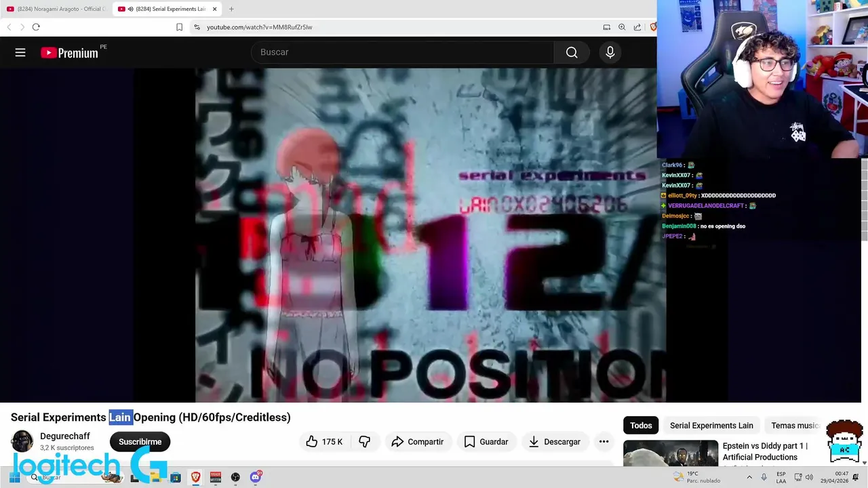The width and height of the screenshot is (868, 488).
Task: Like the video with thumbs-up 175 K
Action: 325,442
